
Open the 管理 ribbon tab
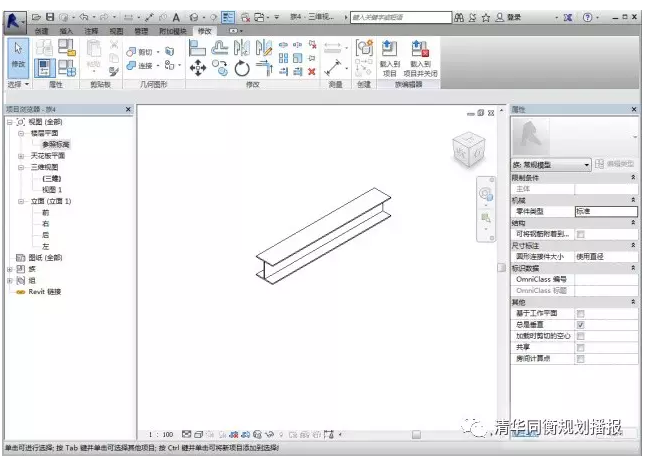(141, 31)
